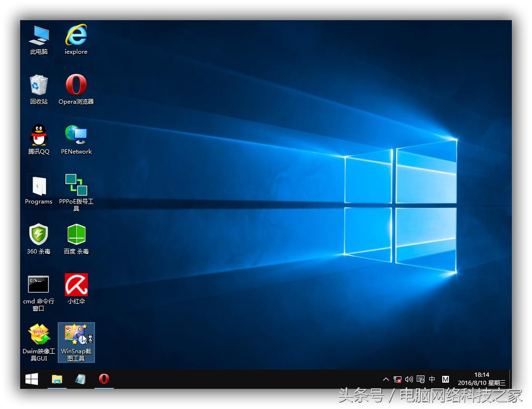Click the 腾讯QQ penguin icon
The height and width of the screenshot is (409, 532).
39,136
